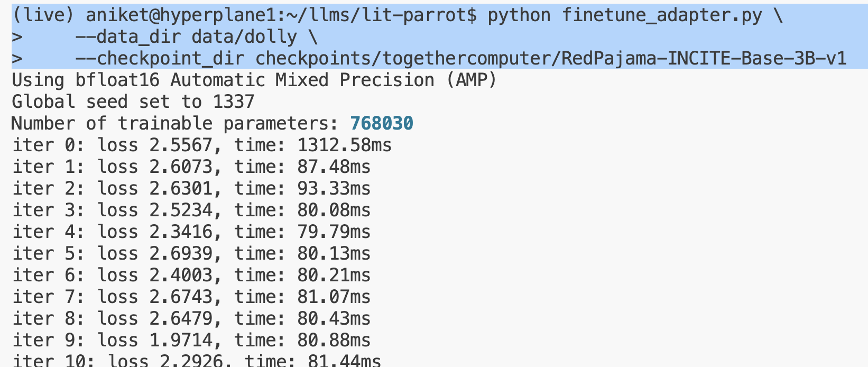
Task: Click the iter 5 loss 2.6939 value
Action: pos(181,253)
